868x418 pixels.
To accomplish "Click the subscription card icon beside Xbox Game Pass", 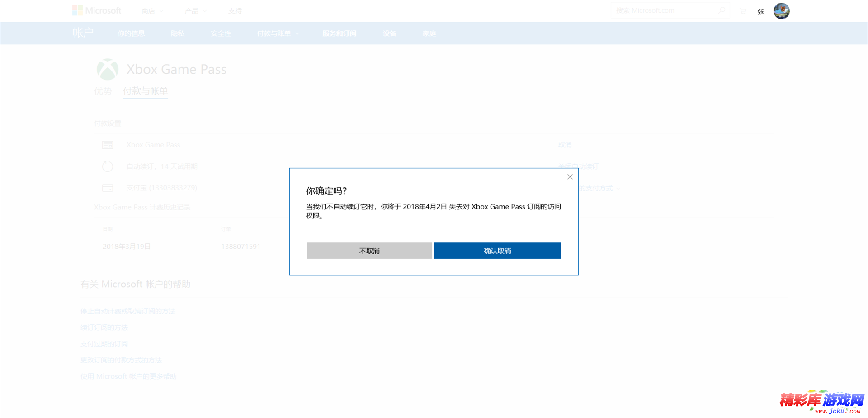I will point(108,145).
